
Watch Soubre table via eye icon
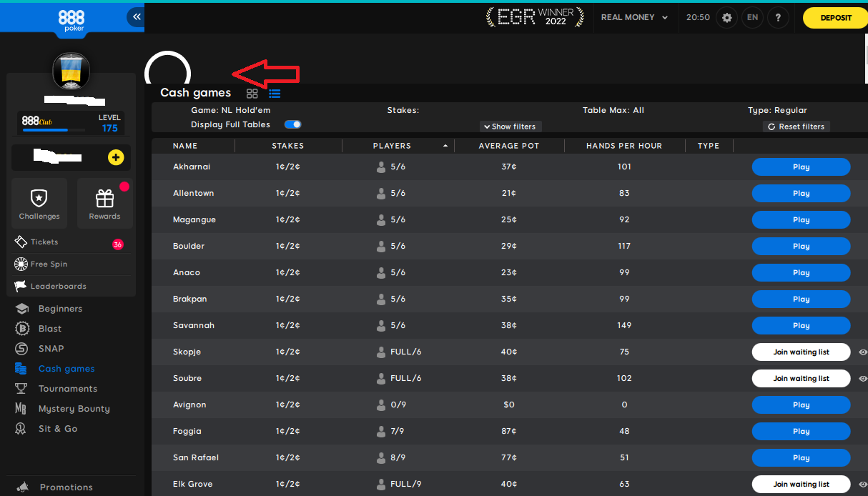tap(862, 378)
